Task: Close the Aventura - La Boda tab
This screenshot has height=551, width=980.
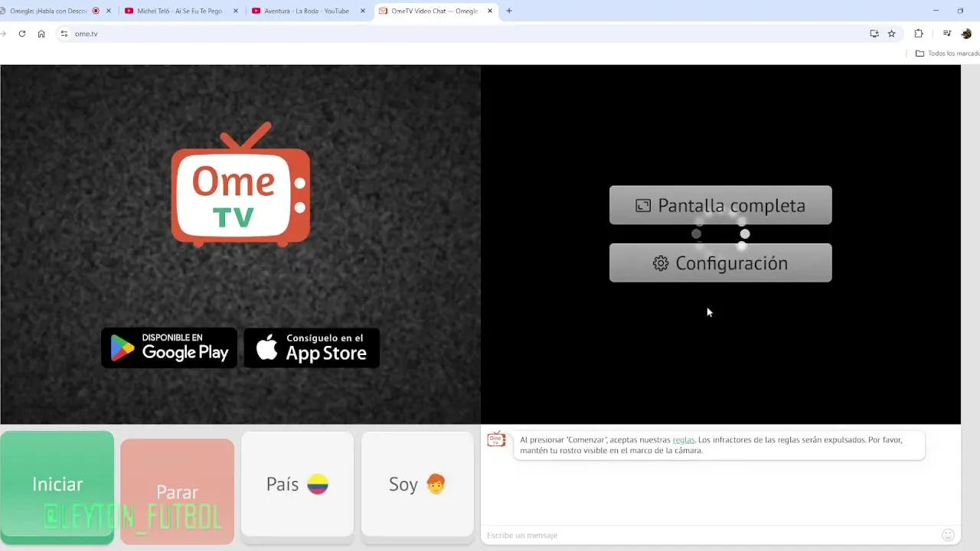Action: point(362,11)
